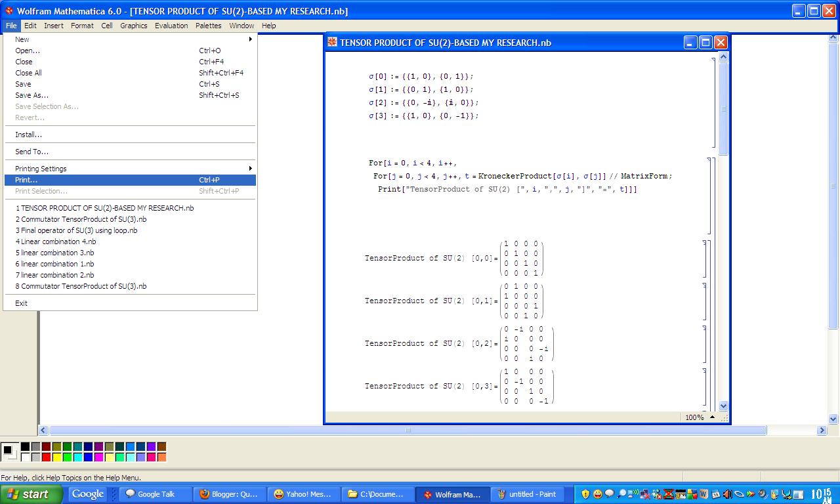Open the Edit menu
Viewport: 840px width, 504px height.
[x=31, y=26]
